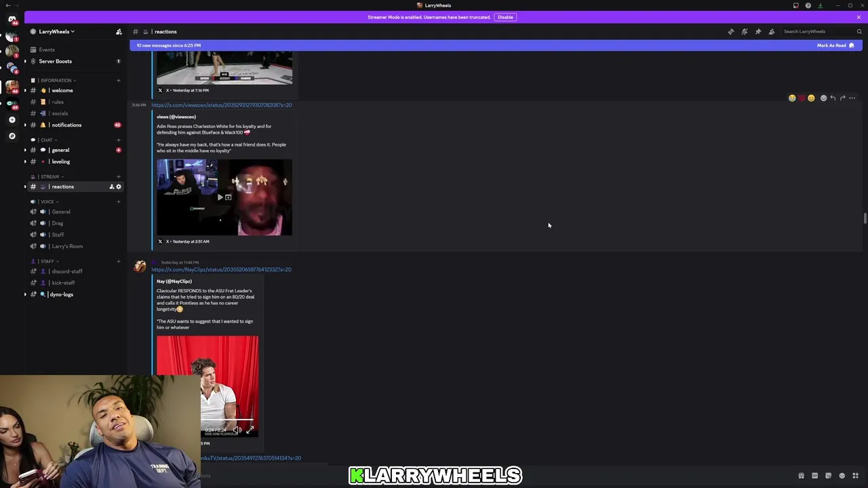Click Mark As Read button
Image resolution: width=868 pixels, height=488 pixels.
[835, 45]
